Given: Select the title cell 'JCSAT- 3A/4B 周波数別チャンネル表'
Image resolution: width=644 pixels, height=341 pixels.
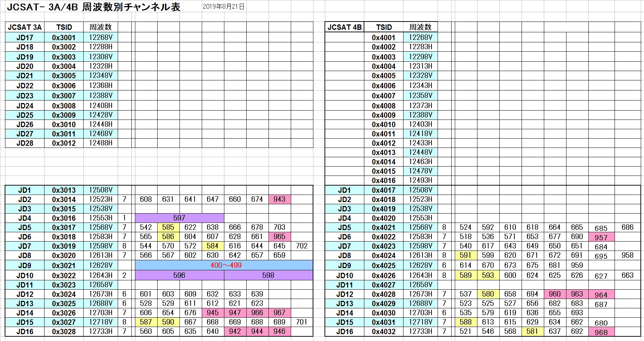Looking at the screenshot, I should [93, 7].
